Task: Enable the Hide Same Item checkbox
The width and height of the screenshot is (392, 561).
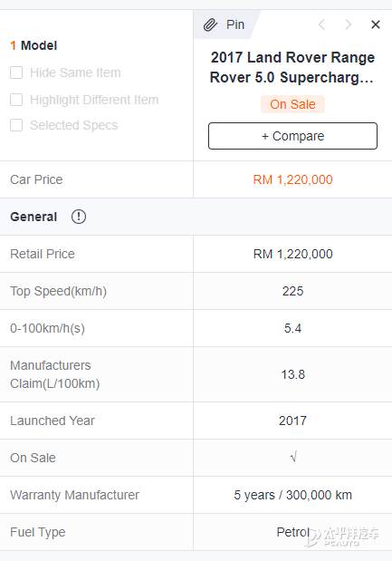Action: (16, 73)
